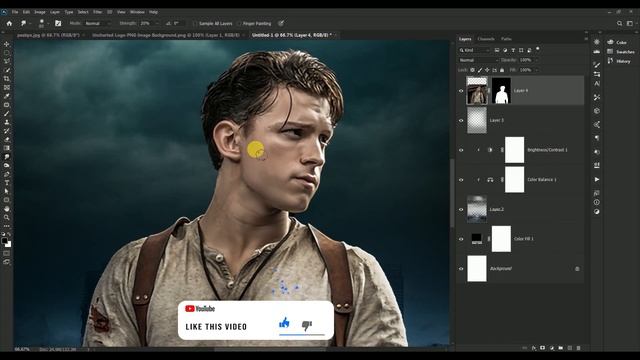Select the Brush tool
This screenshot has width=640, height=360.
click(7, 113)
